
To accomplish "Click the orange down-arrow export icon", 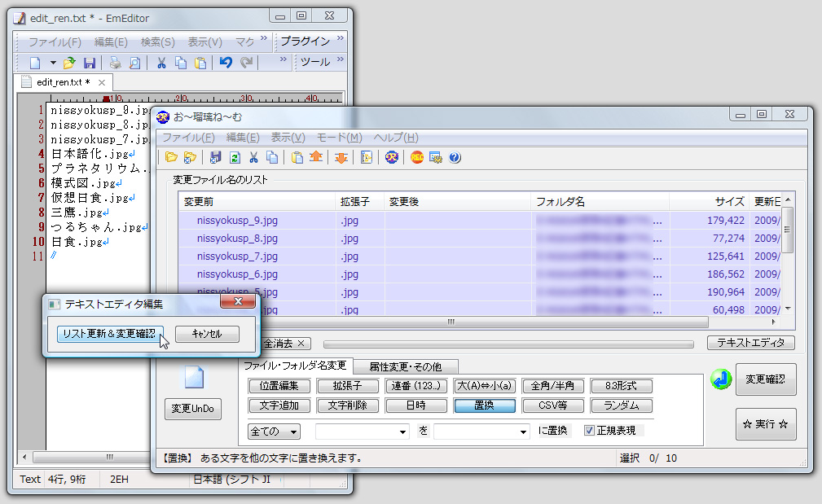I will (x=342, y=157).
